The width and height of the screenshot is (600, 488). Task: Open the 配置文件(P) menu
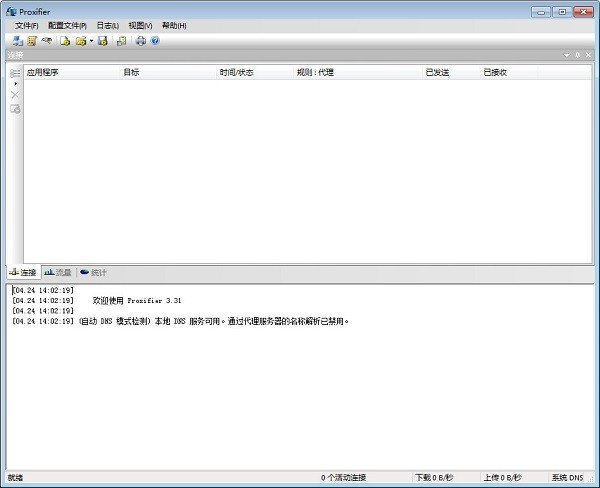[x=67, y=26]
